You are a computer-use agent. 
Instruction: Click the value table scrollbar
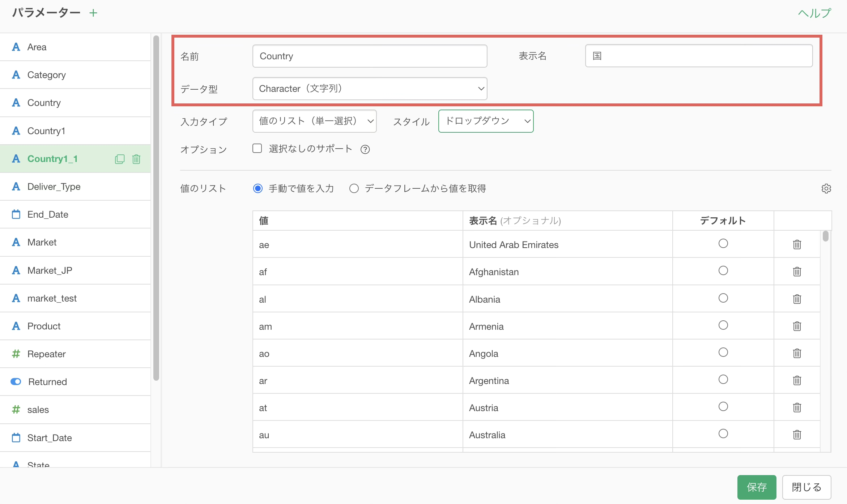tap(825, 236)
